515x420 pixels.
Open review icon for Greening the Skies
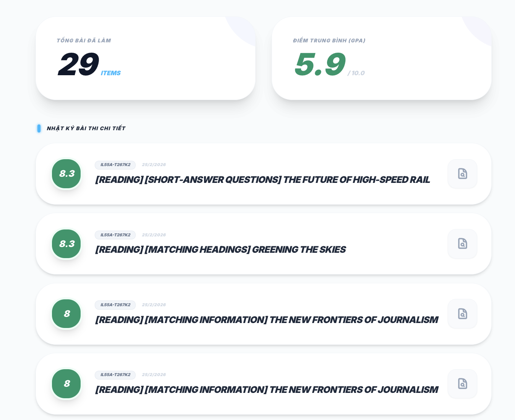pyautogui.click(x=462, y=244)
